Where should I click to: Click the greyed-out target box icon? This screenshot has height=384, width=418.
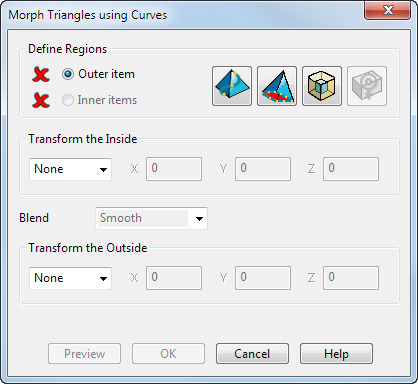367,86
